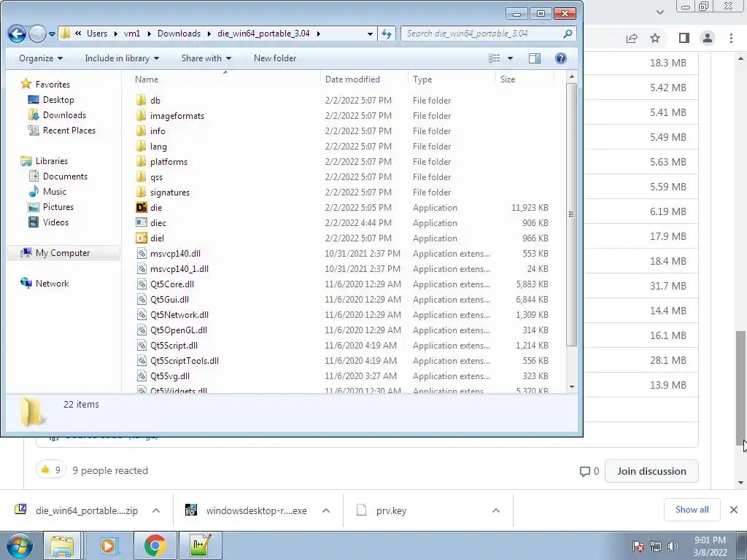The width and height of the screenshot is (747, 560).
Task: Switch to Chrome from taskbar
Action: [155, 545]
